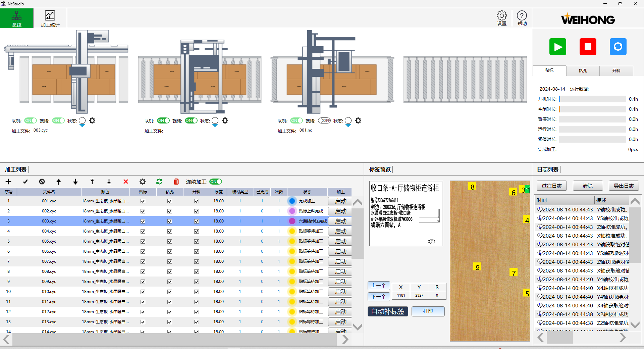This screenshot has width=644, height=349.
Task: Click the 自动补标签 button
Action: tap(388, 311)
